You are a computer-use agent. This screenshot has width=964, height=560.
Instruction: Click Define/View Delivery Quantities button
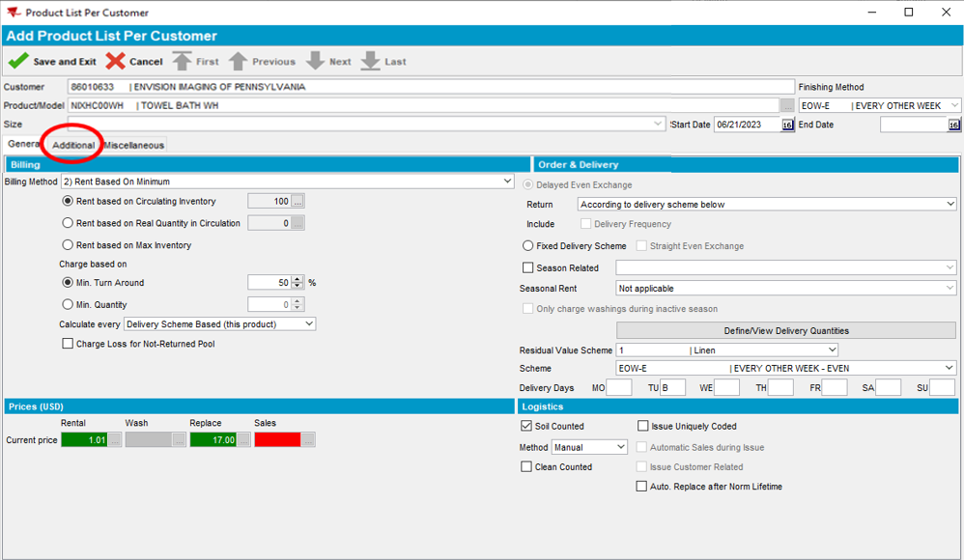[x=785, y=330]
